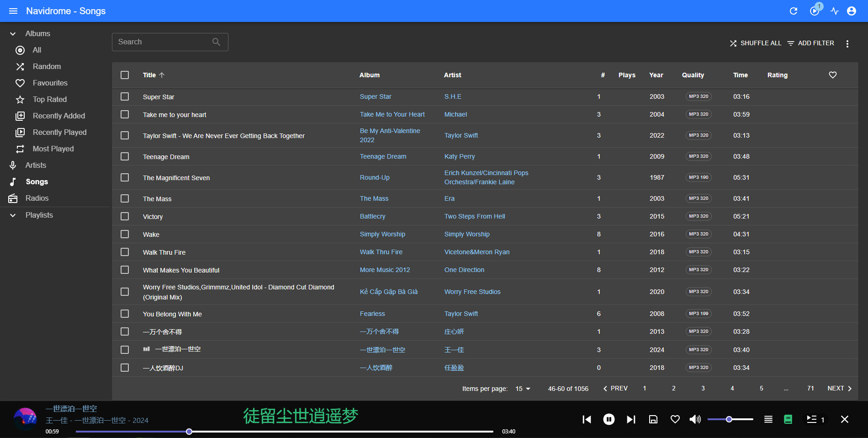This screenshot has width=868, height=438.
Task: Adjust the volume slider
Action: click(730, 419)
